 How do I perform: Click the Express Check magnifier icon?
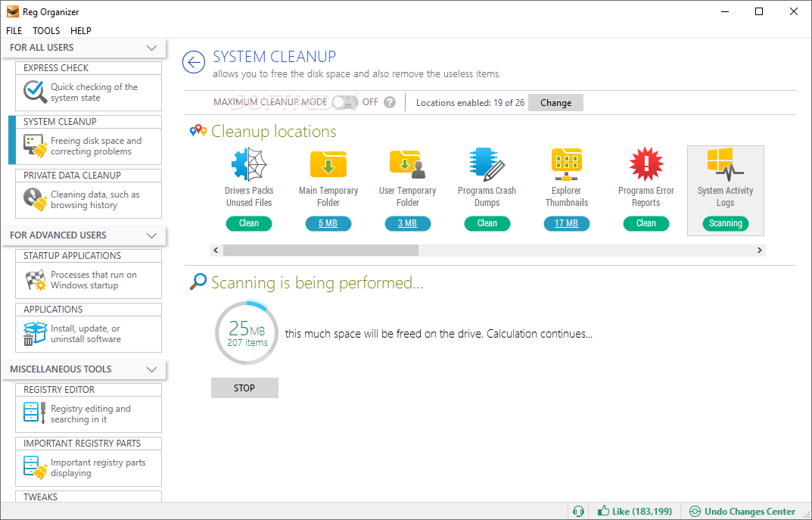click(36, 92)
